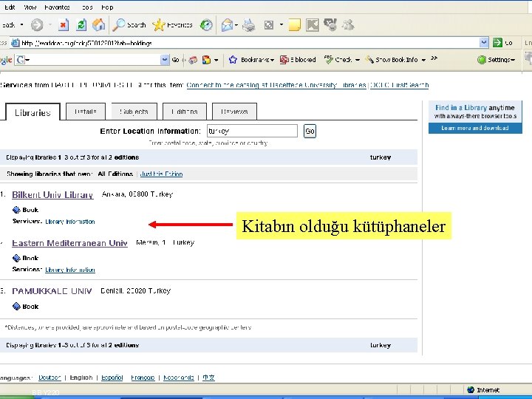Click the Messenger people toolbar icon

point(348,25)
